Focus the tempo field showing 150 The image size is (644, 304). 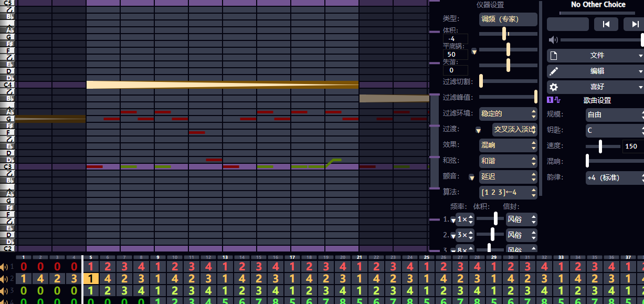[632, 146]
